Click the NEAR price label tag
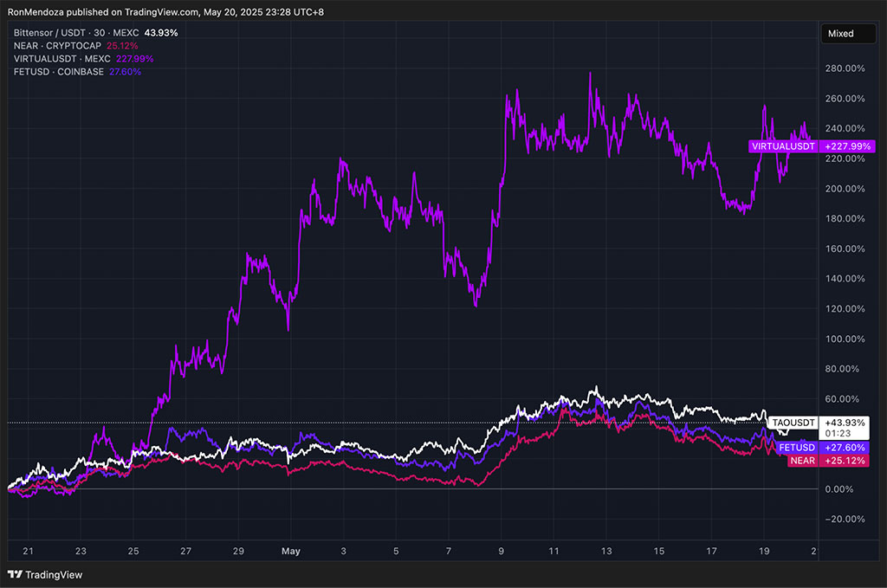The image size is (887, 588). (803, 461)
